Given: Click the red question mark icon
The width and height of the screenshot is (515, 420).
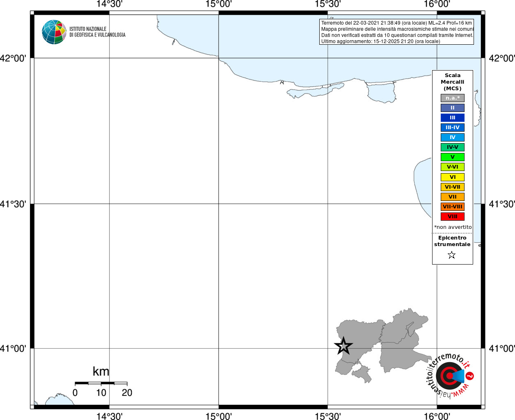Looking at the screenshot, I should [x=470, y=376].
